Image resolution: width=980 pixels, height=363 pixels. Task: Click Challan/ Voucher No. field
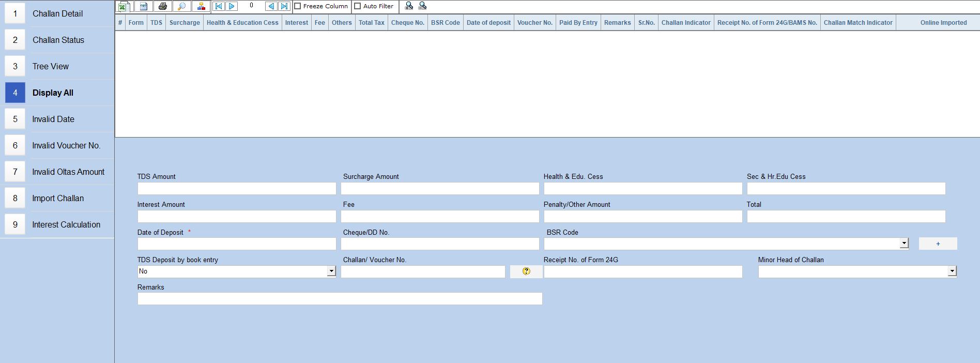point(423,271)
